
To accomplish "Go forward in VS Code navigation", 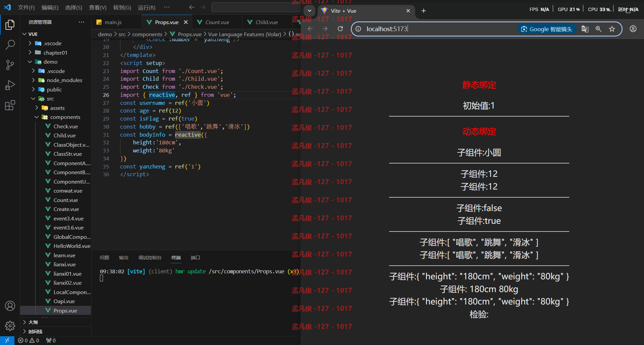I will pos(203,7).
